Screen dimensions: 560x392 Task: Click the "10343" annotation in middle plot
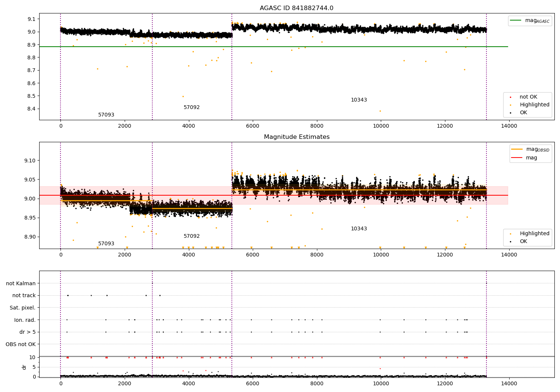(x=359, y=229)
